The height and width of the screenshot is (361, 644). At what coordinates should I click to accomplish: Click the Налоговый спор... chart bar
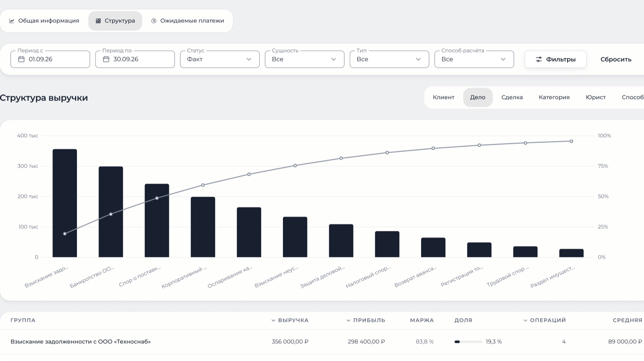[x=387, y=244]
